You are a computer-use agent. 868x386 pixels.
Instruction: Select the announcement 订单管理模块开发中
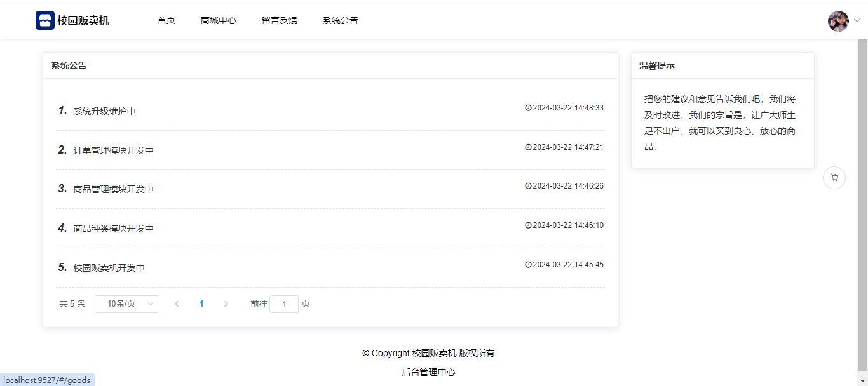tap(113, 150)
